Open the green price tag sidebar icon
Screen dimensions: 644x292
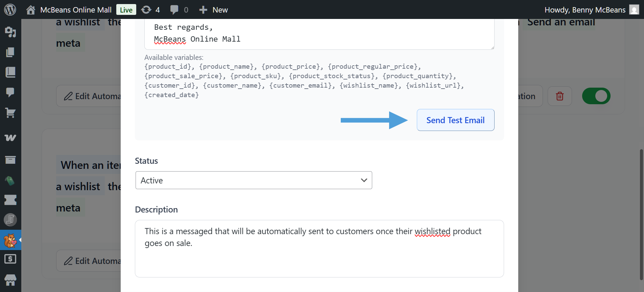(x=10, y=180)
